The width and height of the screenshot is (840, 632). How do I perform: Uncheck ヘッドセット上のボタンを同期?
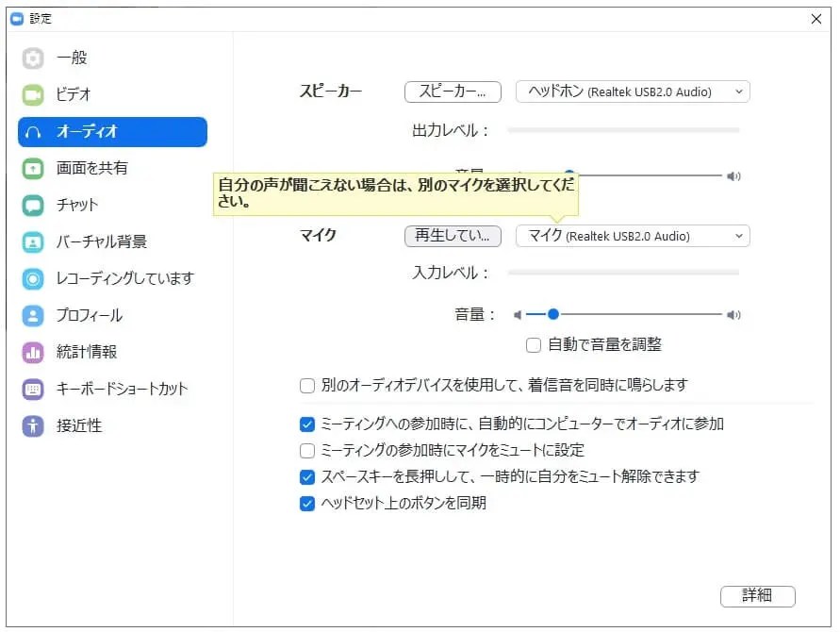coord(307,504)
